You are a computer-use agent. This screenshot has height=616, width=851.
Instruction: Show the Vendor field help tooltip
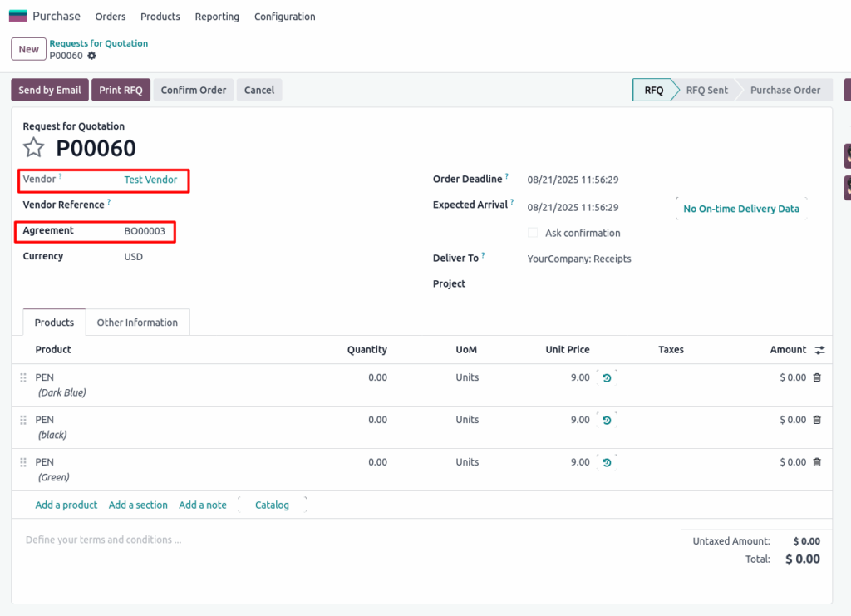point(60,176)
